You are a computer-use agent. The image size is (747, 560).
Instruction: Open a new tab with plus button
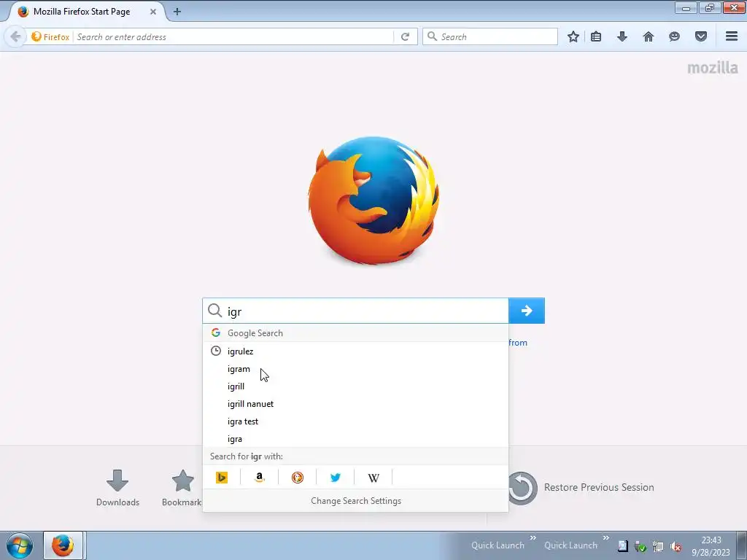(177, 12)
